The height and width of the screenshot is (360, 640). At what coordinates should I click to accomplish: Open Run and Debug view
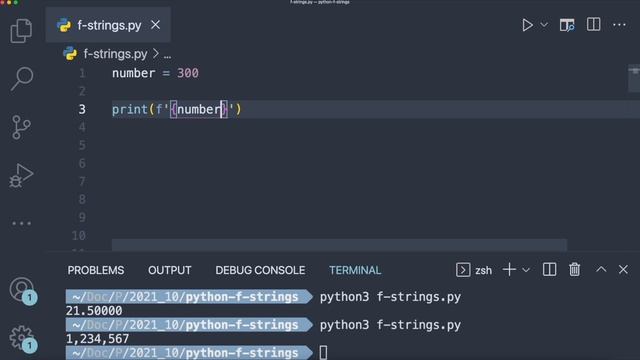click(21, 176)
